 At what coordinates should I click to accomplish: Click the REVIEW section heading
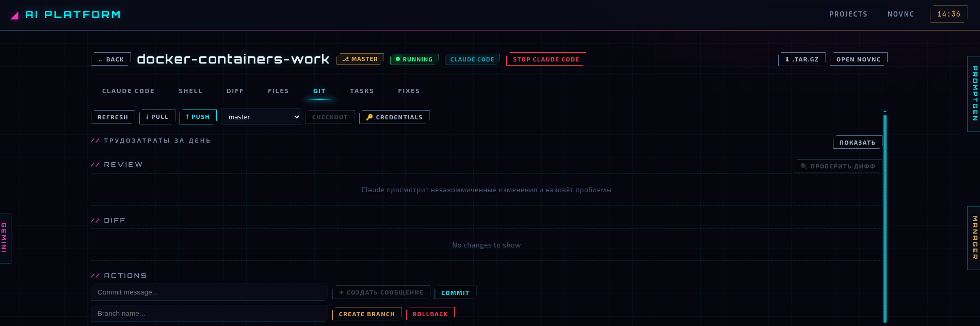pyautogui.click(x=123, y=165)
